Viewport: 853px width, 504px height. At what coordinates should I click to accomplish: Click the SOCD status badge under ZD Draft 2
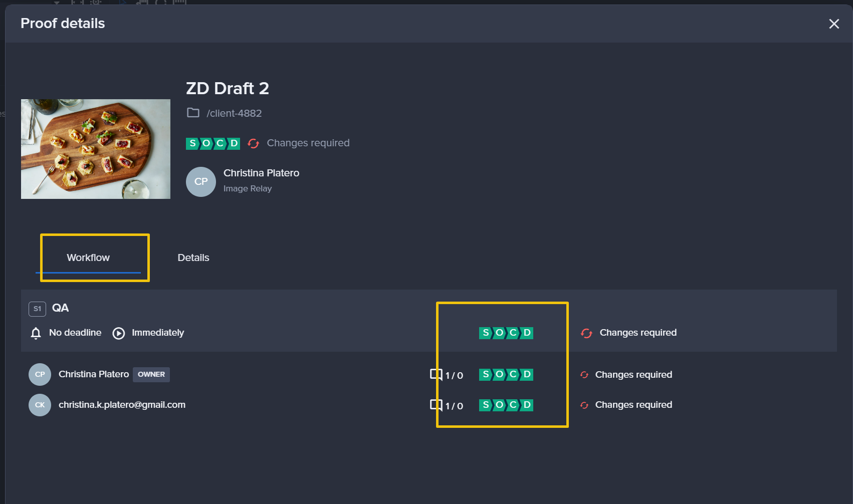pyautogui.click(x=213, y=143)
